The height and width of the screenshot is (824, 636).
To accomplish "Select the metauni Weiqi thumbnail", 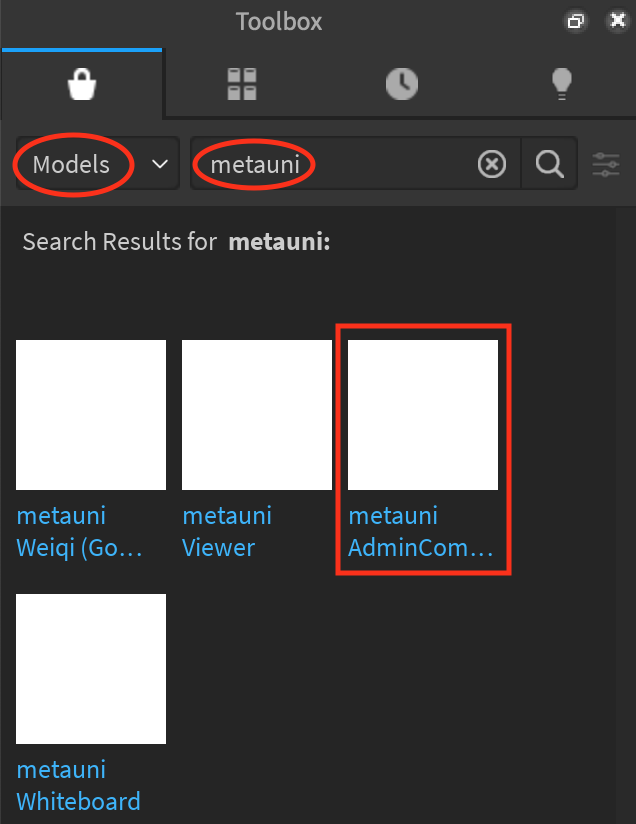I will (91, 415).
